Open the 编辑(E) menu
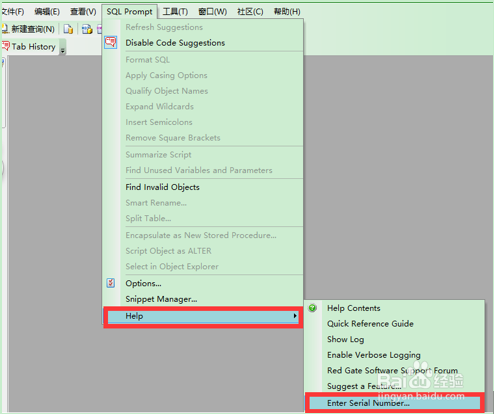This screenshot has width=494, height=414. 47,12
